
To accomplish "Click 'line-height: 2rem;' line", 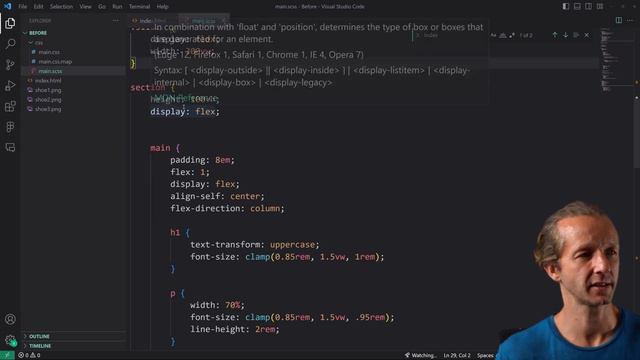I will point(235,329).
